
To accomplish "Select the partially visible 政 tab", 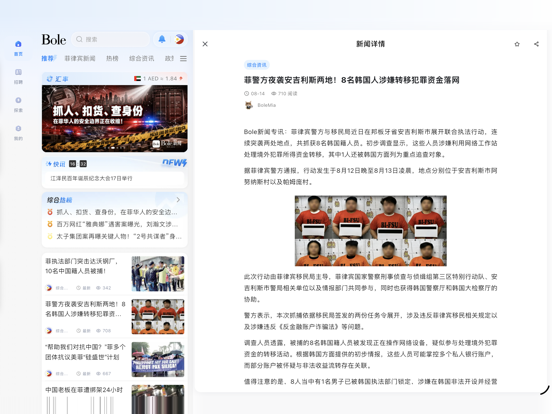I will [169, 58].
